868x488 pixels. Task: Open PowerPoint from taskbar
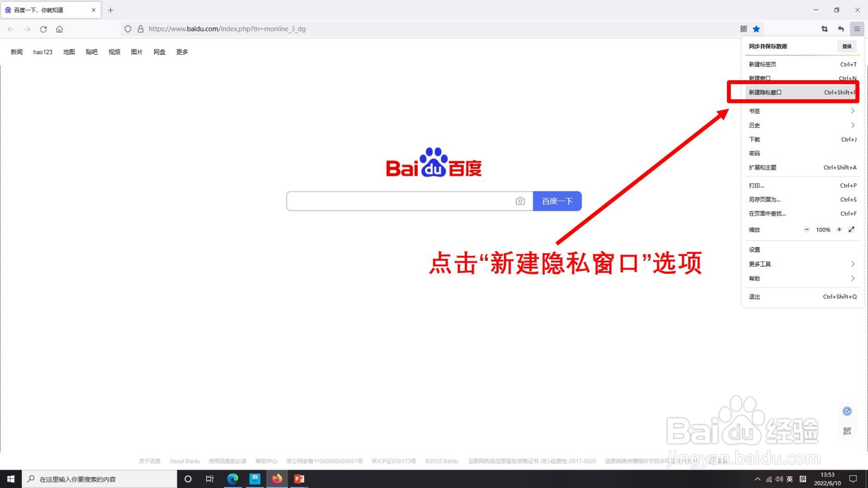(x=299, y=479)
